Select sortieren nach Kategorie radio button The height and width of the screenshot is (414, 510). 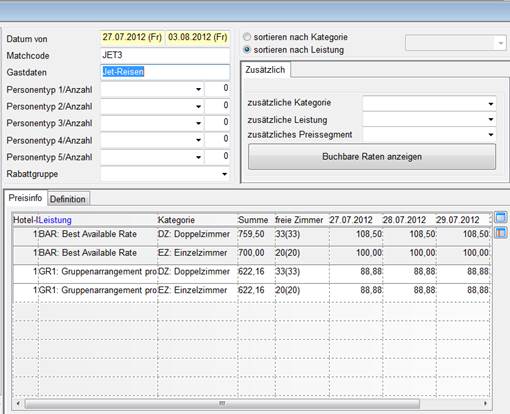coord(247,37)
